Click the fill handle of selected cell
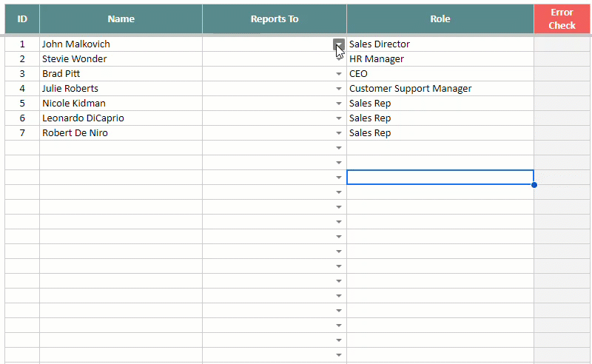592x364 pixels. coord(534,185)
